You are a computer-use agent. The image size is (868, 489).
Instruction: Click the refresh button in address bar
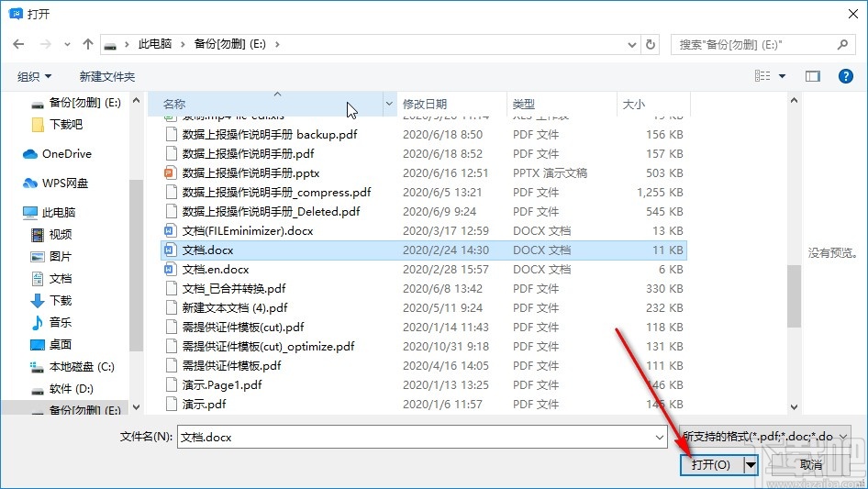(651, 44)
